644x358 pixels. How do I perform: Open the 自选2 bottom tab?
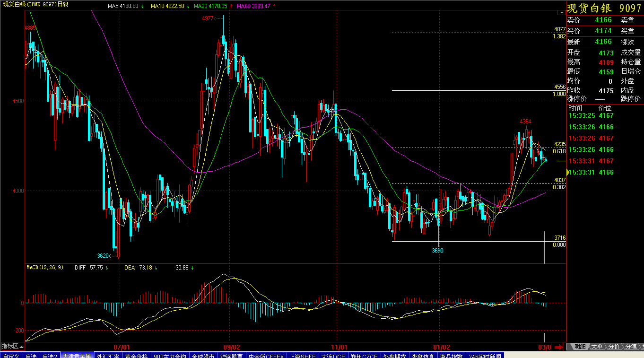pos(49,355)
